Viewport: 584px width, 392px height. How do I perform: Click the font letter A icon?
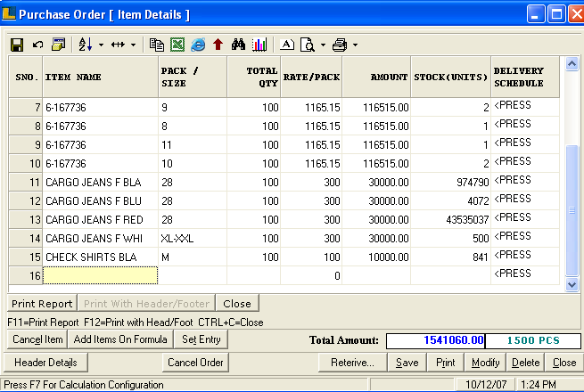click(287, 45)
